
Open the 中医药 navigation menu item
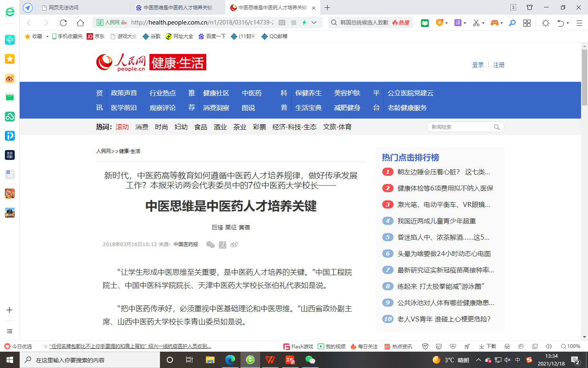coord(252,93)
